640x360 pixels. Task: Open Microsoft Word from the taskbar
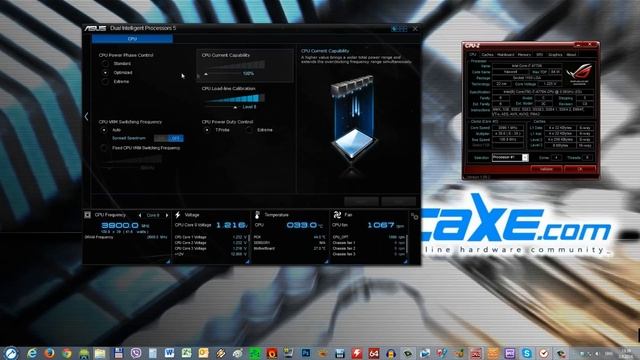[x=169, y=353]
